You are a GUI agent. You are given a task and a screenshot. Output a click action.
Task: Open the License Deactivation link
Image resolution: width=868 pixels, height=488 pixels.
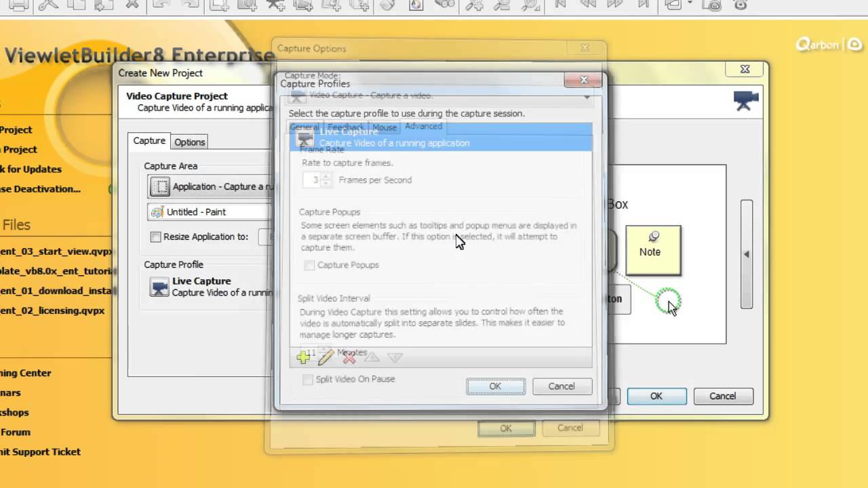[40, 188]
